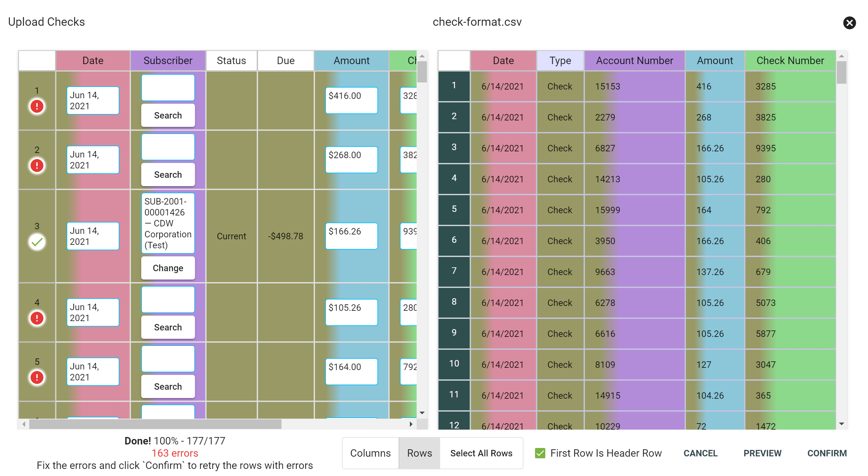The height and width of the screenshot is (476, 868).
Task: Click the red error icon in row 4
Action: click(x=37, y=318)
